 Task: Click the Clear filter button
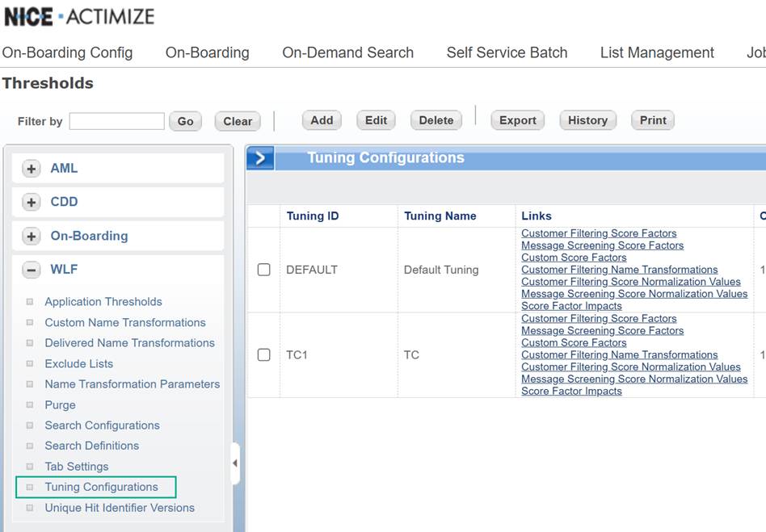pos(238,121)
